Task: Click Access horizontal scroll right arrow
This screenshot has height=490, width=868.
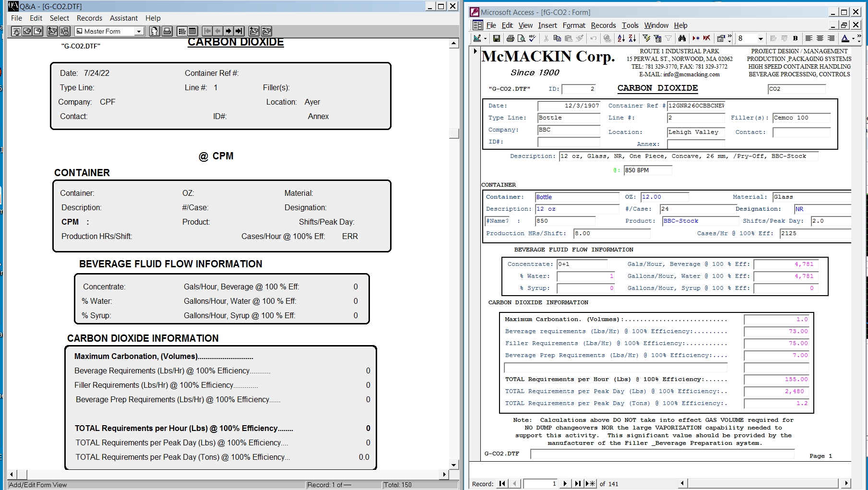Action: [x=846, y=483]
